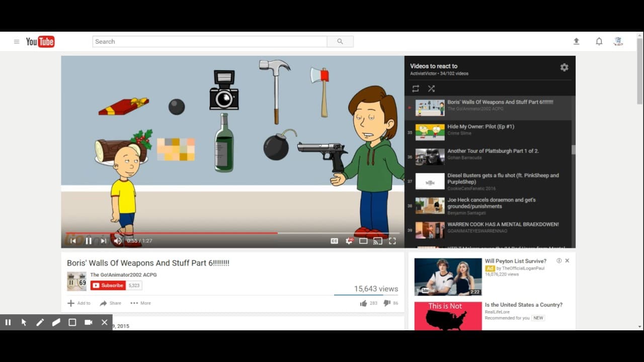Expand the More actions menu
This screenshot has height=362, width=644.
[140, 303]
